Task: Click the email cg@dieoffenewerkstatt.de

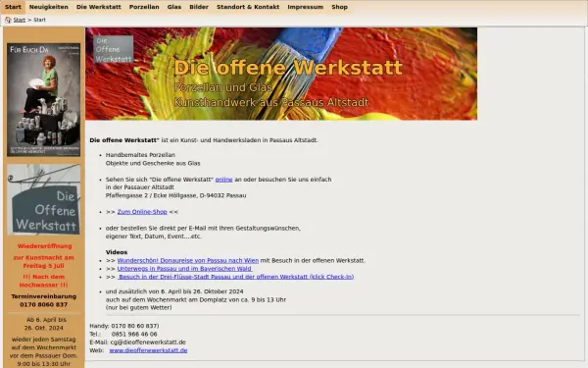Action: pyautogui.click(x=148, y=342)
